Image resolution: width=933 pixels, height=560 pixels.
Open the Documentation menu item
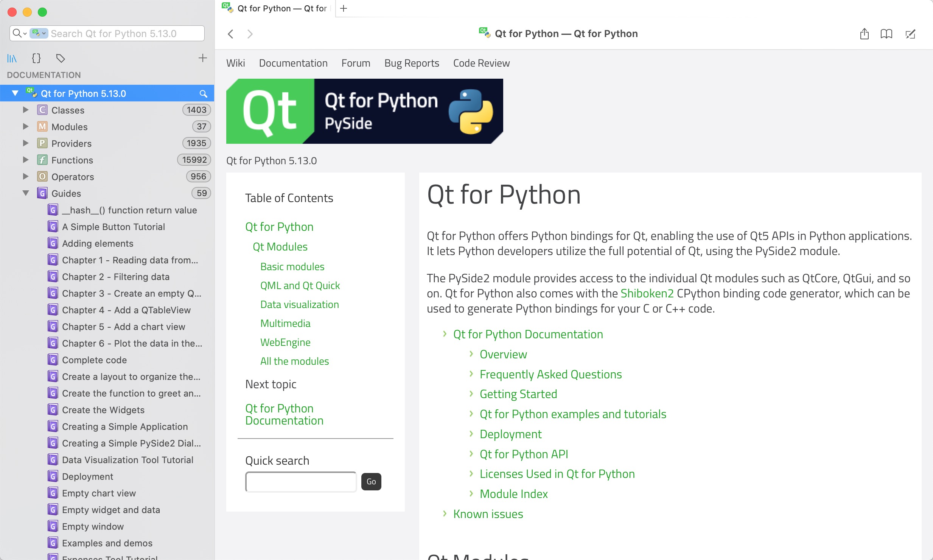pyautogui.click(x=293, y=63)
